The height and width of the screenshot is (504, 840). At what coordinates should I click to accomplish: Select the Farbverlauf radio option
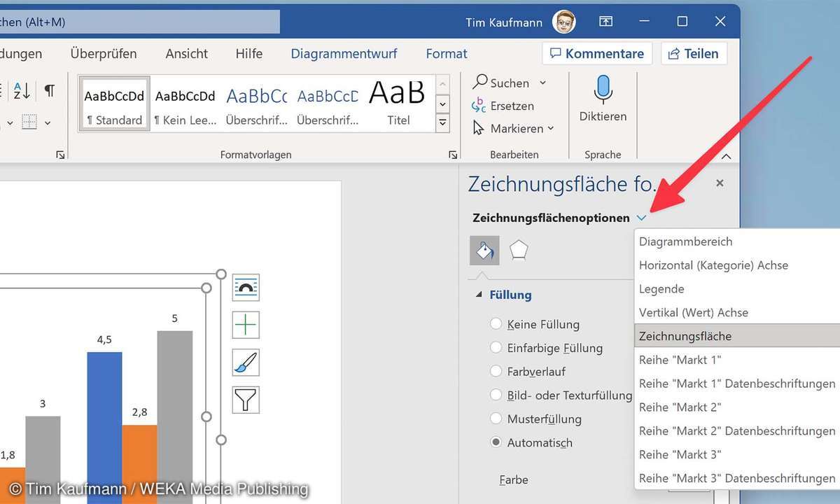pos(496,372)
